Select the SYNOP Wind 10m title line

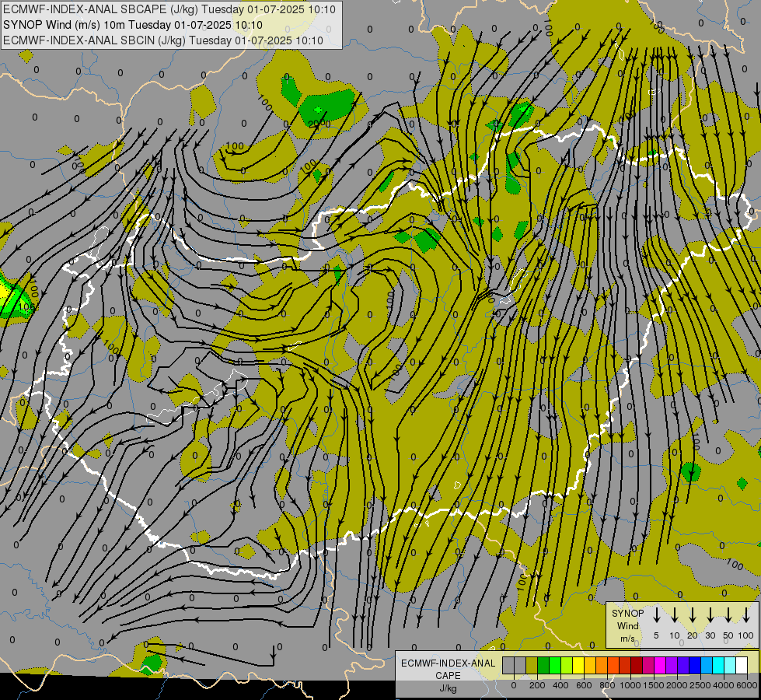[132, 25]
